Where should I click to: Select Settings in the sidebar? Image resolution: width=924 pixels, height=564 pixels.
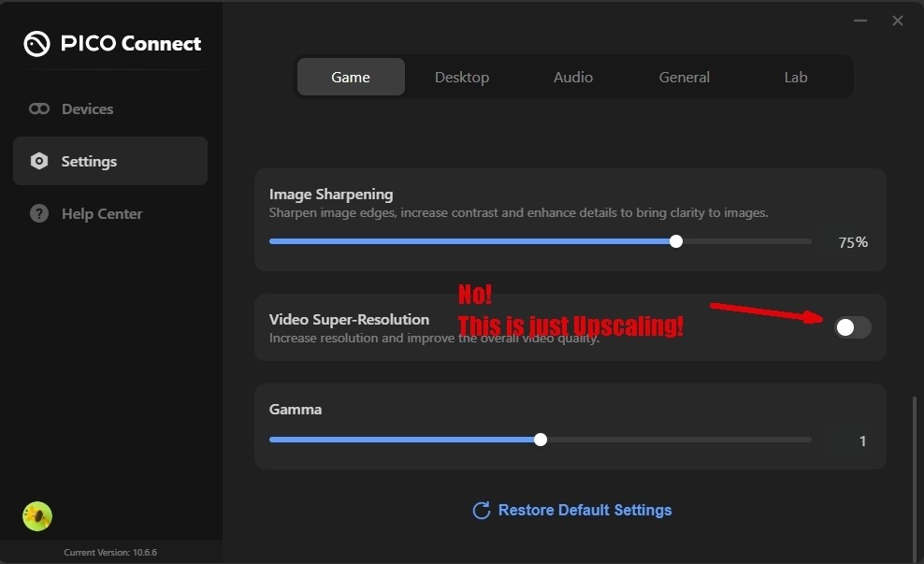(x=110, y=161)
